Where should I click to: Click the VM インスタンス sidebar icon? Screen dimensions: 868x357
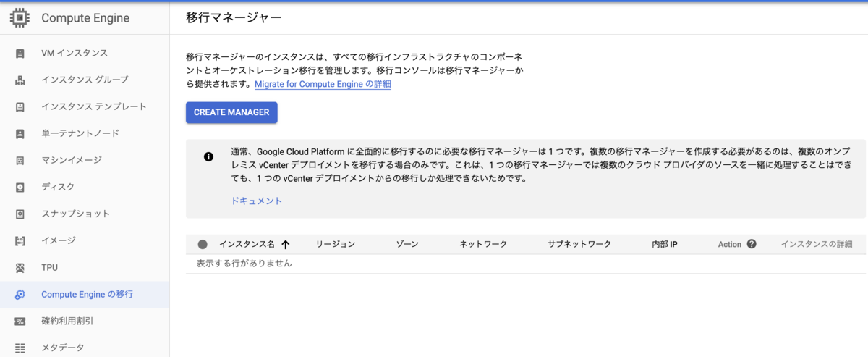point(20,54)
